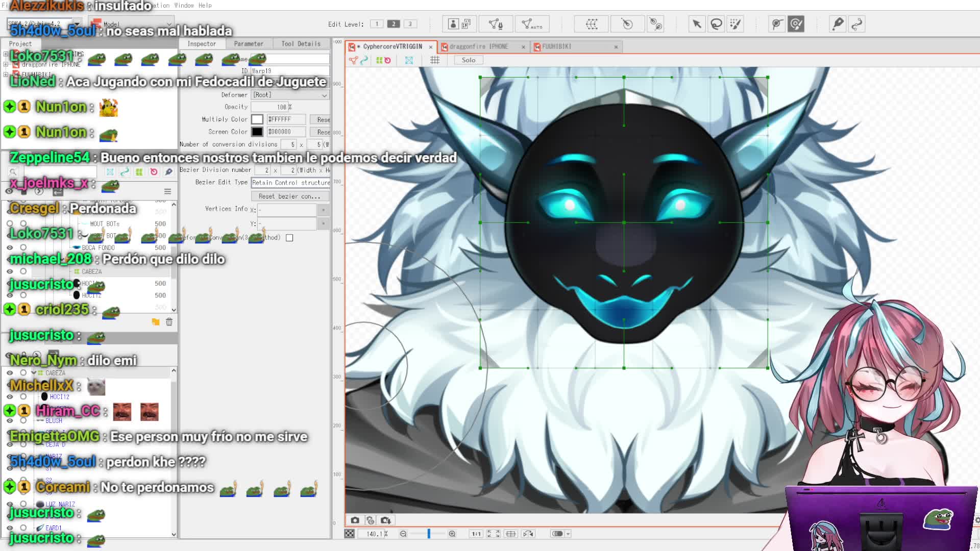Select the pen tool in the top toolbar
Image resolution: width=980 pixels, height=551 pixels.
[838, 24]
